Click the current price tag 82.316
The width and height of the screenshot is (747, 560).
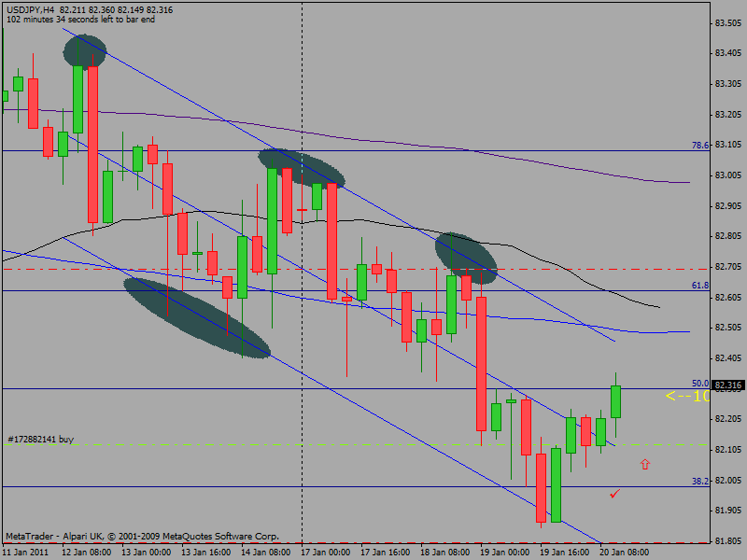(728, 385)
